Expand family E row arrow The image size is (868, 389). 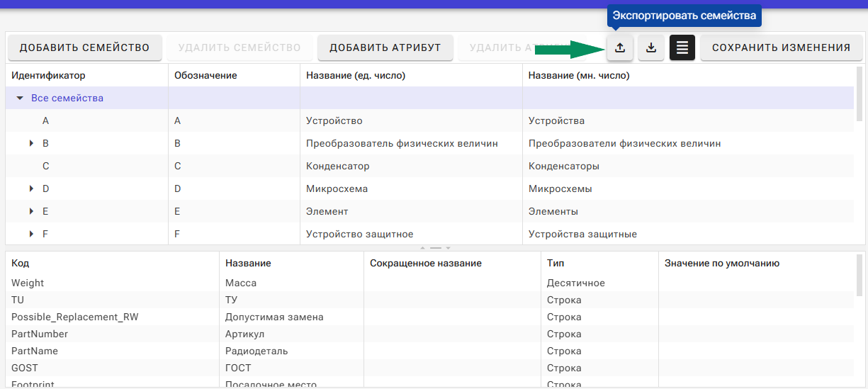coord(32,212)
